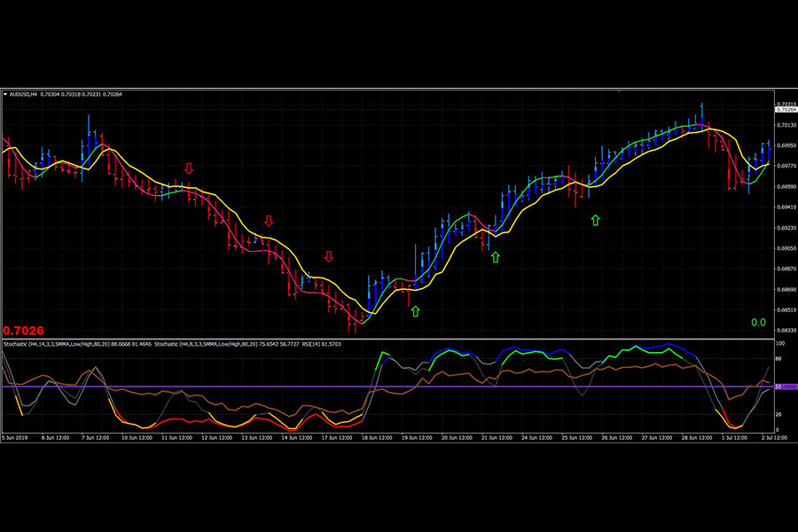
Task: Select the 28 Jun 12:00 time label
Action: click(x=697, y=437)
